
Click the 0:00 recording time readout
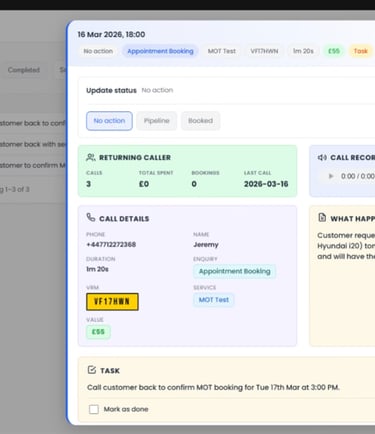[358, 176]
